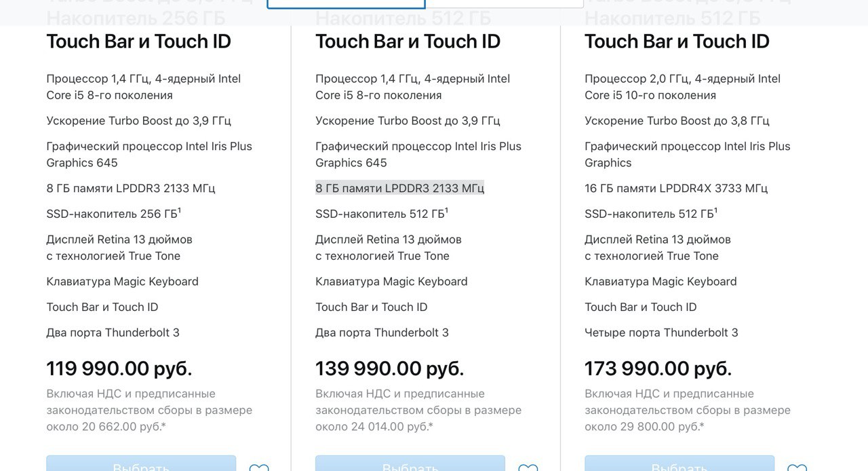Click price '139 990.00 руб.'
Image resolution: width=868 pixels, height=471 pixels.
[389, 369]
